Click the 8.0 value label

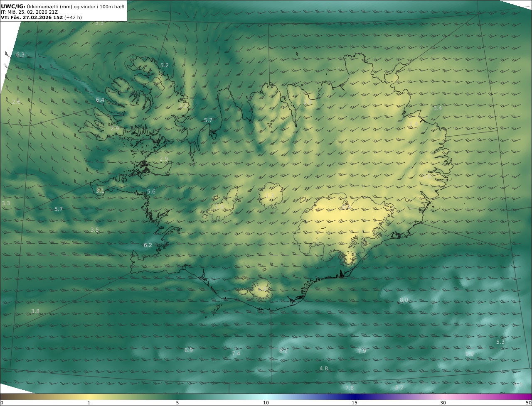pos(404,300)
